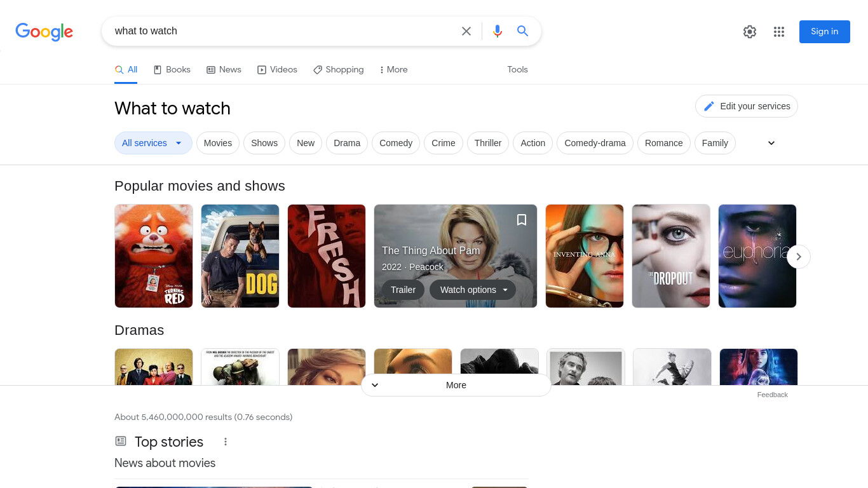Filter by Action chip
This screenshot has width=868, height=488.
[533, 143]
